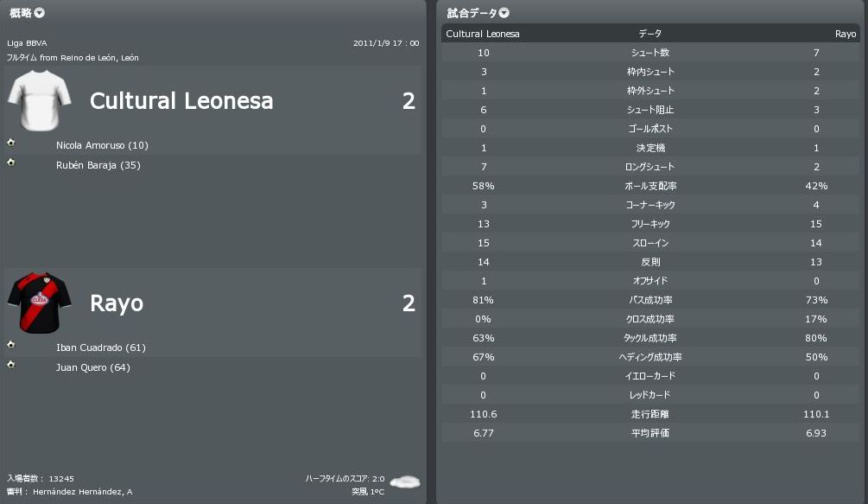Image resolution: width=868 pixels, height=504 pixels.
Task: Open the large Rayo team name
Action: (117, 303)
